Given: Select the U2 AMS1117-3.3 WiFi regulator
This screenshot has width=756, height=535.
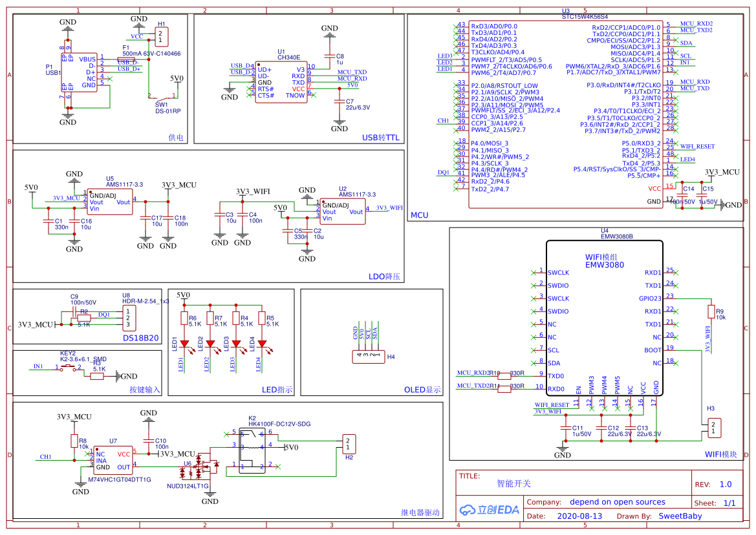Looking at the screenshot, I should coord(342,211).
